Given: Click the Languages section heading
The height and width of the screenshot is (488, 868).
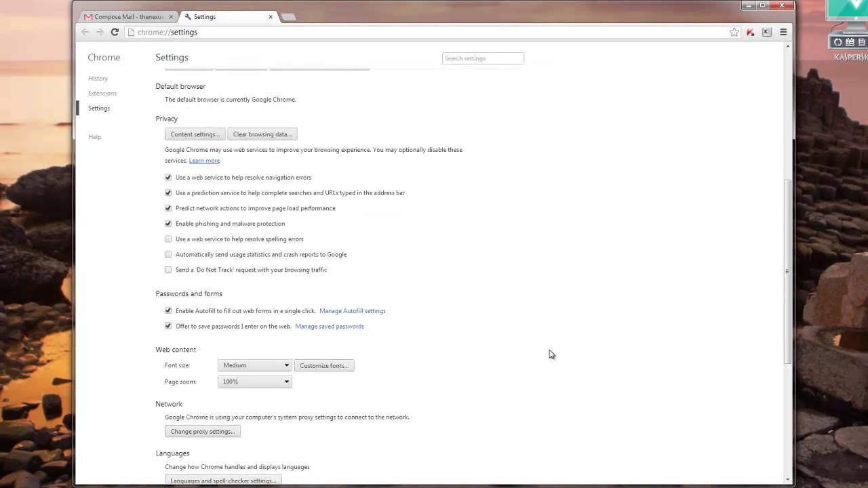Looking at the screenshot, I should tap(172, 453).
